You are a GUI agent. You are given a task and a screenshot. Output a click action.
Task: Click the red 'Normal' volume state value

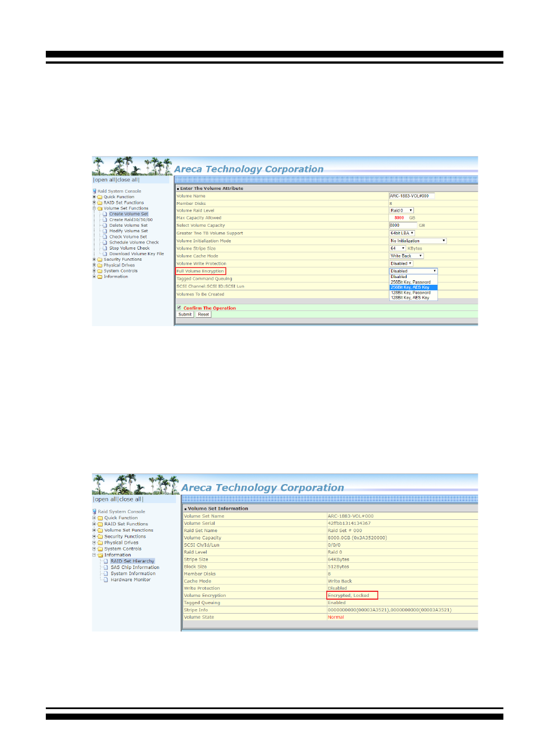point(336,617)
